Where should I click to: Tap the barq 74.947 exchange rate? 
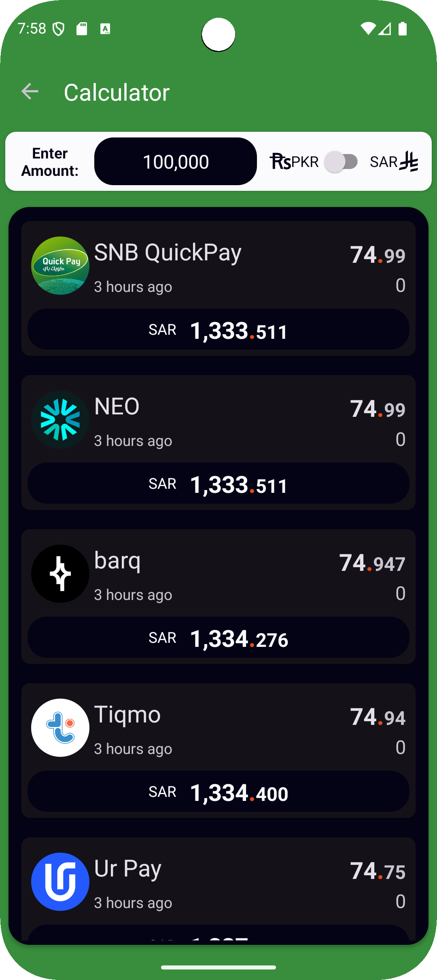pos(372,563)
